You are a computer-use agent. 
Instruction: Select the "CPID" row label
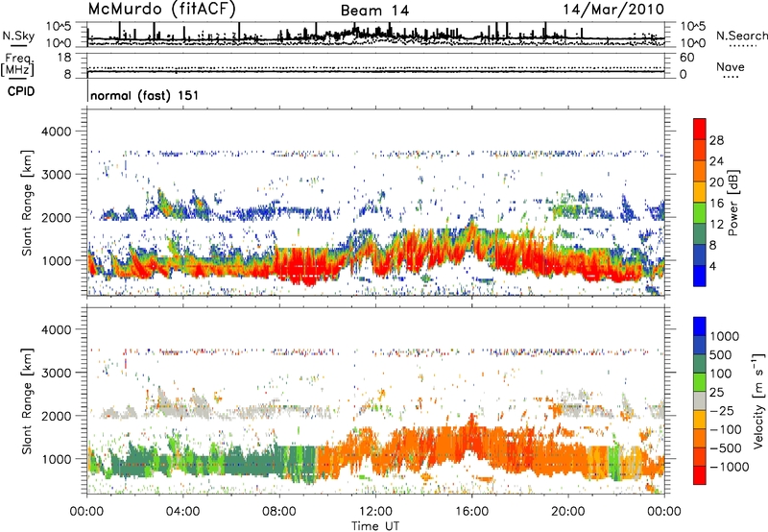pyautogui.click(x=21, y=91)
